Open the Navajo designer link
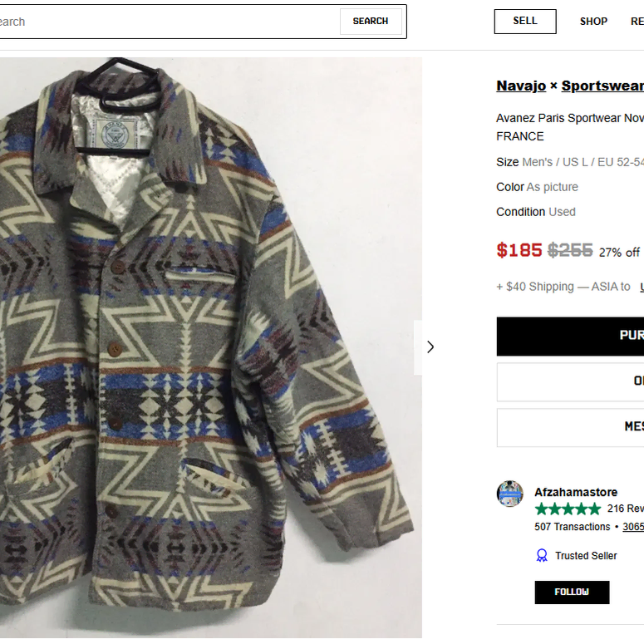Screen dimensions: 644x644 pos(521,86)
